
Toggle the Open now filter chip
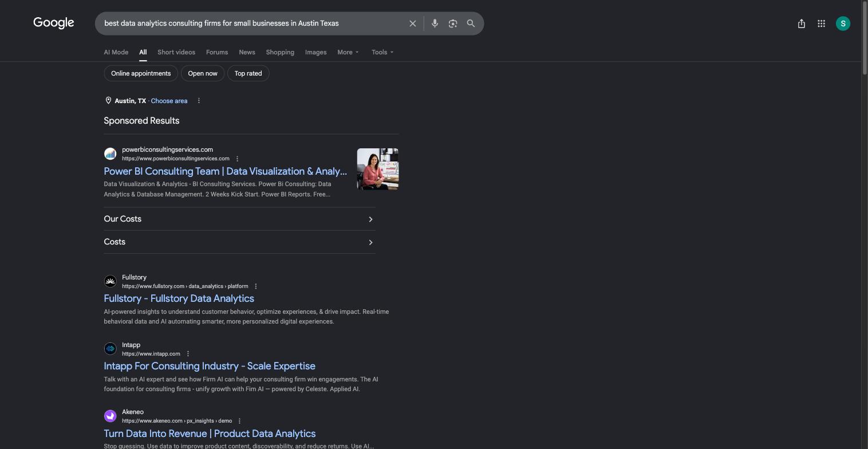point(203,73)
